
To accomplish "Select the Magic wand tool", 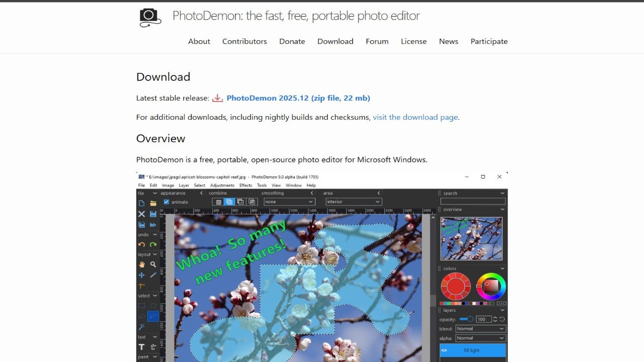I will (x=141, y=327).
